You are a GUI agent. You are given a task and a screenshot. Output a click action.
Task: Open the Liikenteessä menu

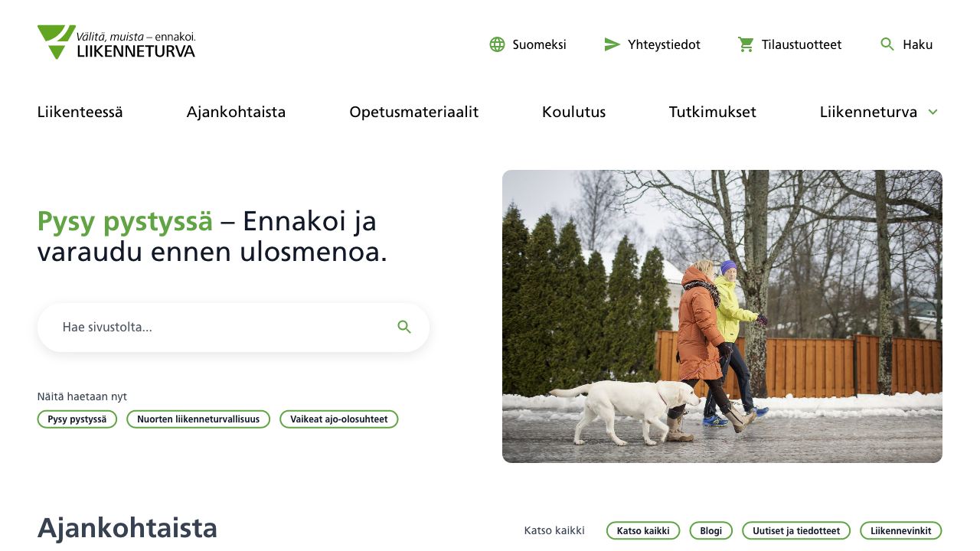point(80,112)
